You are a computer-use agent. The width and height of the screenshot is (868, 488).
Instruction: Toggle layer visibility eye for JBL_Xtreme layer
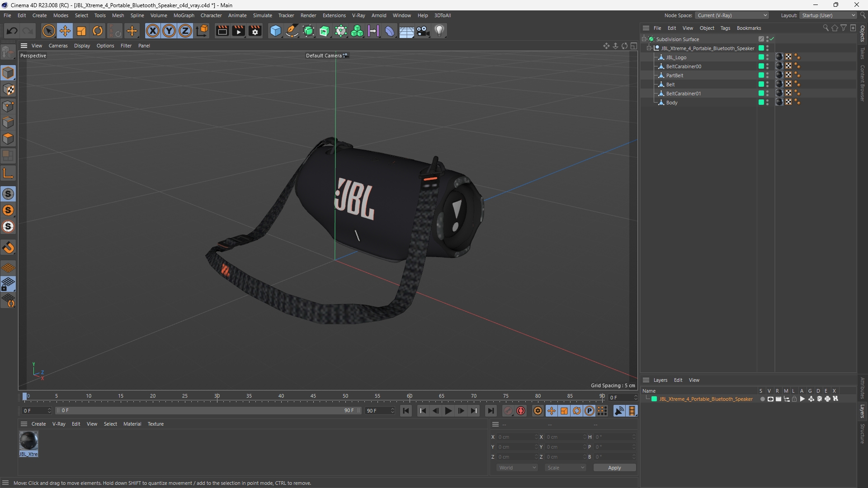coord(770,399)
